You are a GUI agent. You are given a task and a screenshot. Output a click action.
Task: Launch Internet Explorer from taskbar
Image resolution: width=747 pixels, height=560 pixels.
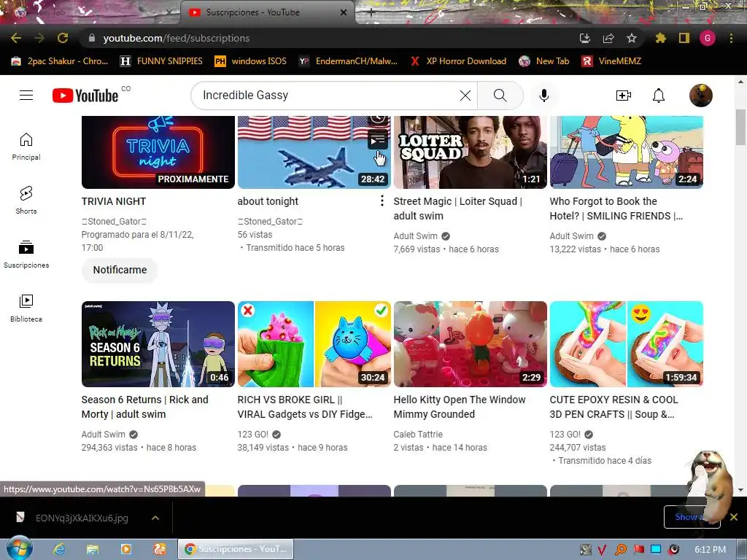[x=59, y=549]
